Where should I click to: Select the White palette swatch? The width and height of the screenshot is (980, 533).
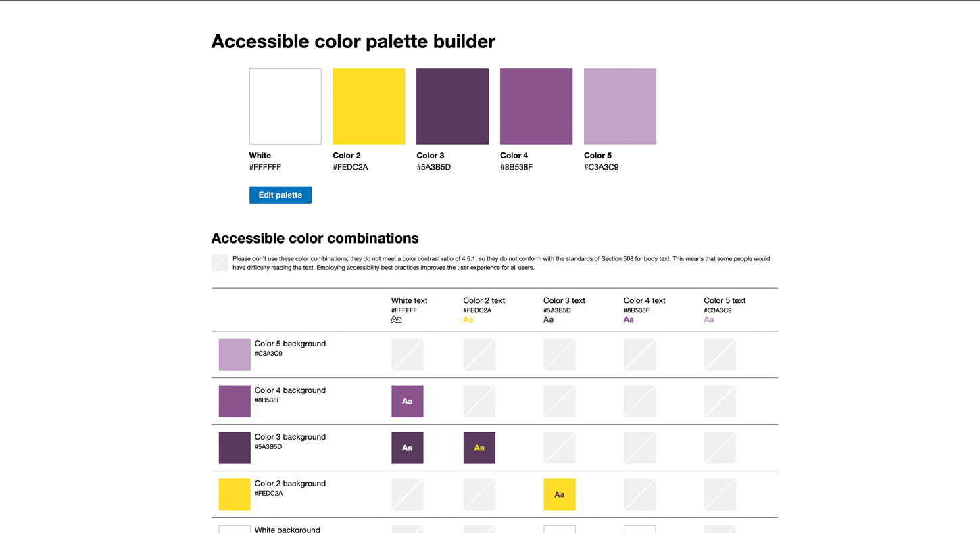click(285, 106)
